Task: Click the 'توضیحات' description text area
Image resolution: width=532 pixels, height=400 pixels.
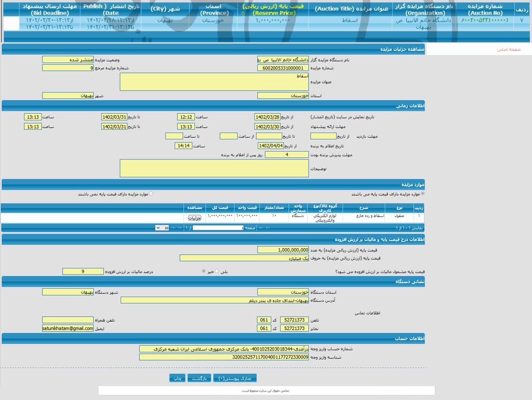Action: (x=214, y=168)
